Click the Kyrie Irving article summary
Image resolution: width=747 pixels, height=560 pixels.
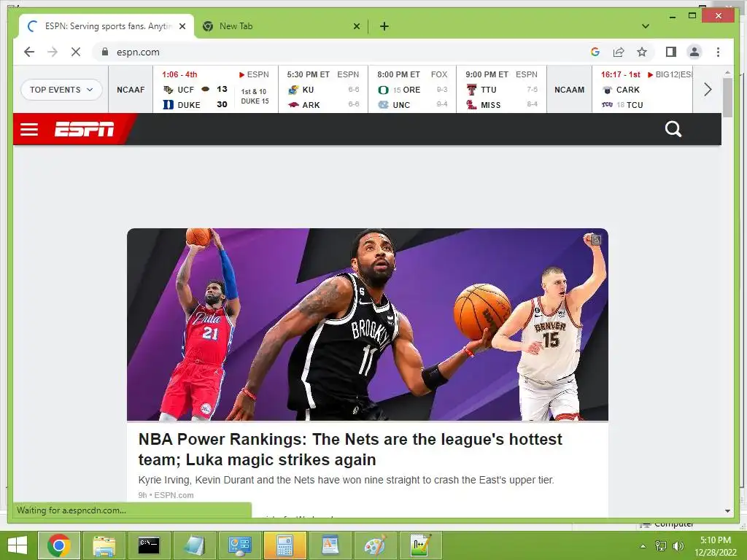pyautogui.click(x=346, y=480)
